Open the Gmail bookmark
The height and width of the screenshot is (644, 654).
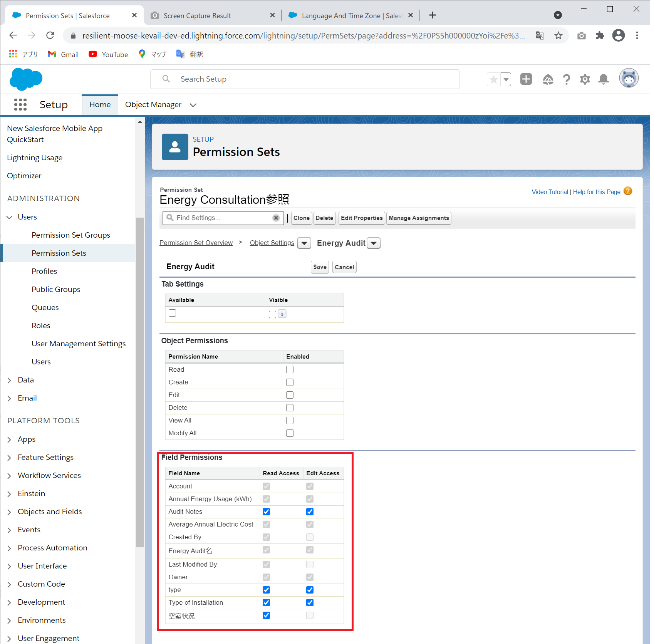63,54
